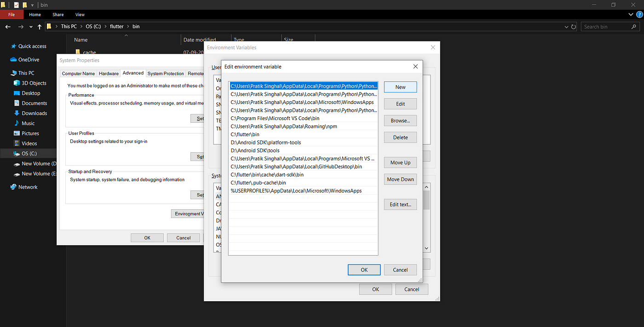Click the Up arrow to go to parent folder
Viewport: 644px width, 327px height.
click(x=40, y=26)
